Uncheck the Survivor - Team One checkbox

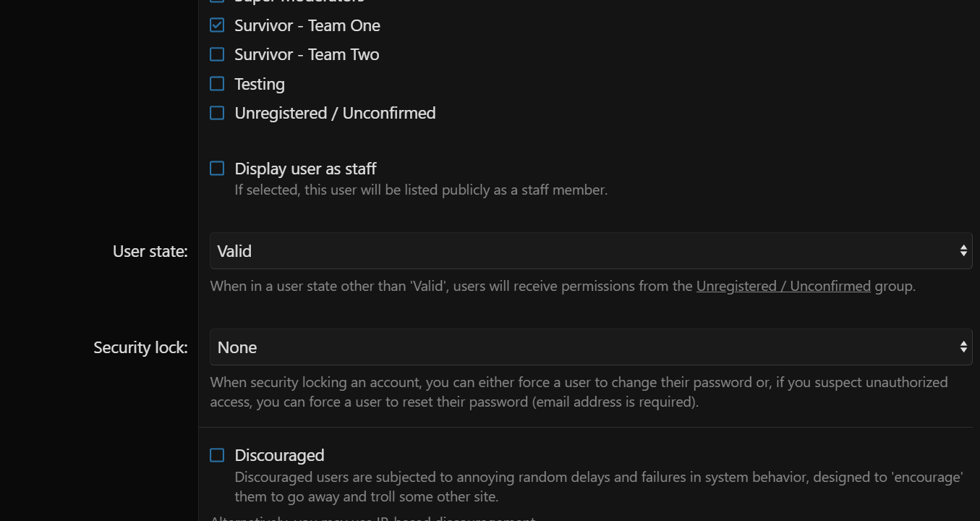click(x=217, y=25)
